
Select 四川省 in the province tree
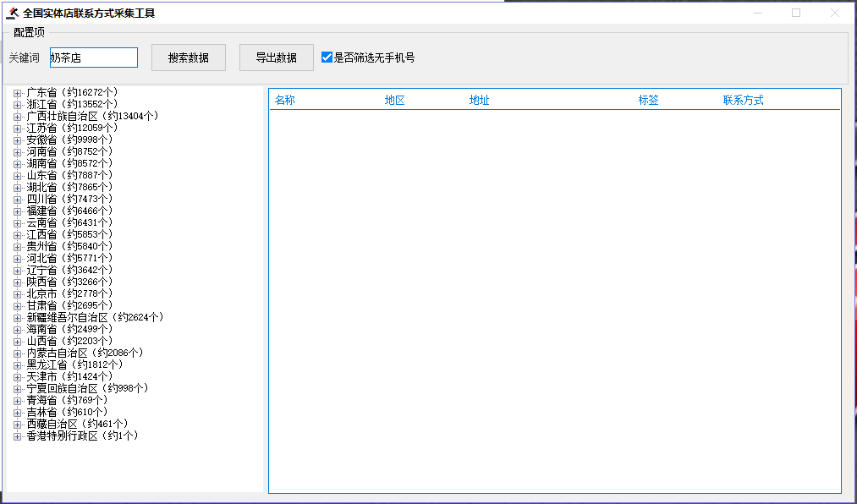[68, 199]
